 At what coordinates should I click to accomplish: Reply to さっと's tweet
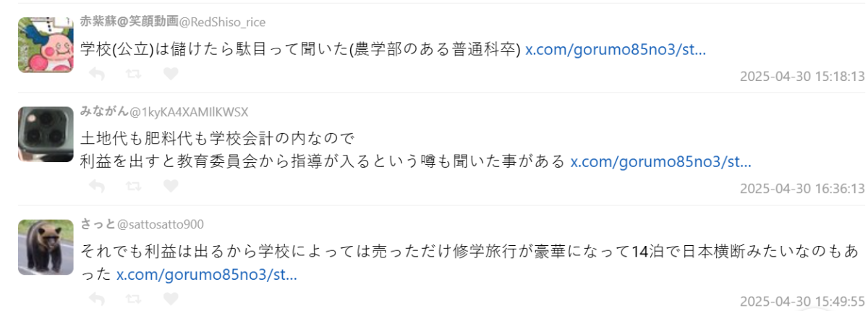[x=96, y=298]
